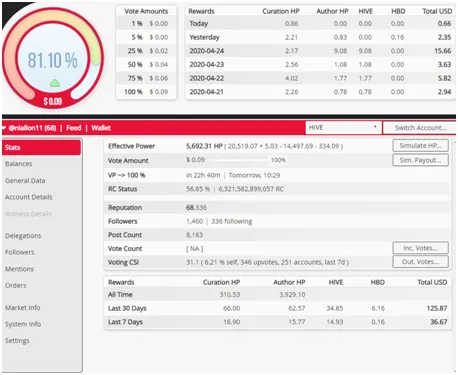This screenshot has height=375, width=458.
Task: Open the Out. Votes button
Action: click(x=420, y=262)
